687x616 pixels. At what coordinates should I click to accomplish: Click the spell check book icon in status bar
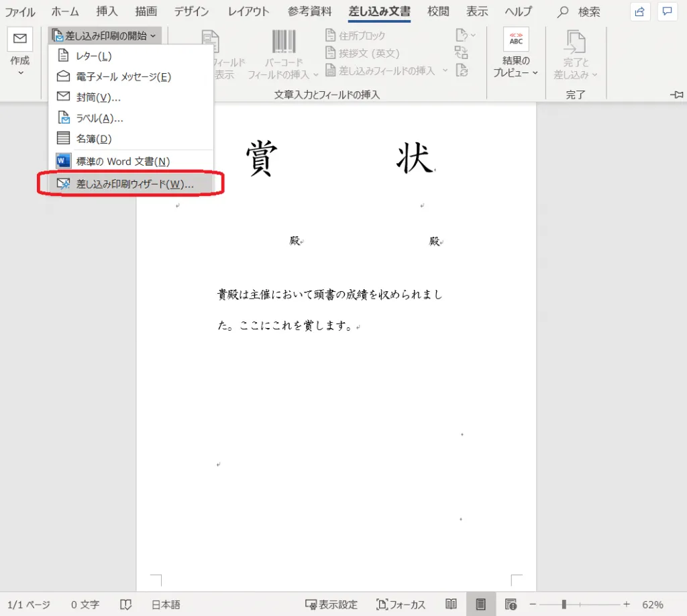125,605
